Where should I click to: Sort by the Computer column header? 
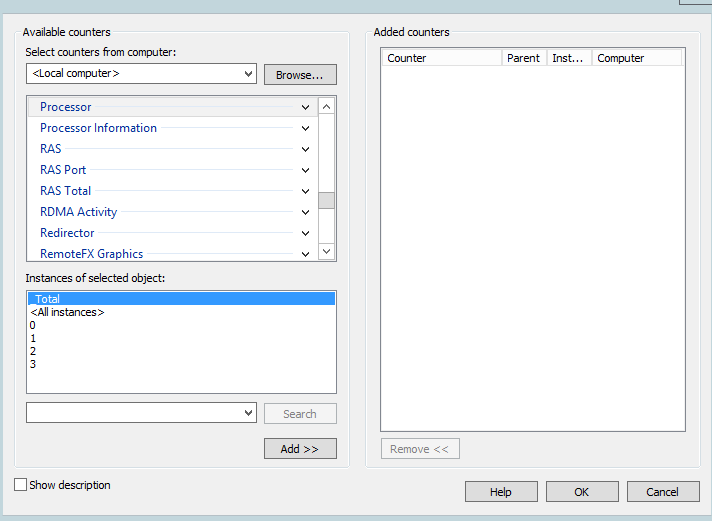tap(637, 58)
